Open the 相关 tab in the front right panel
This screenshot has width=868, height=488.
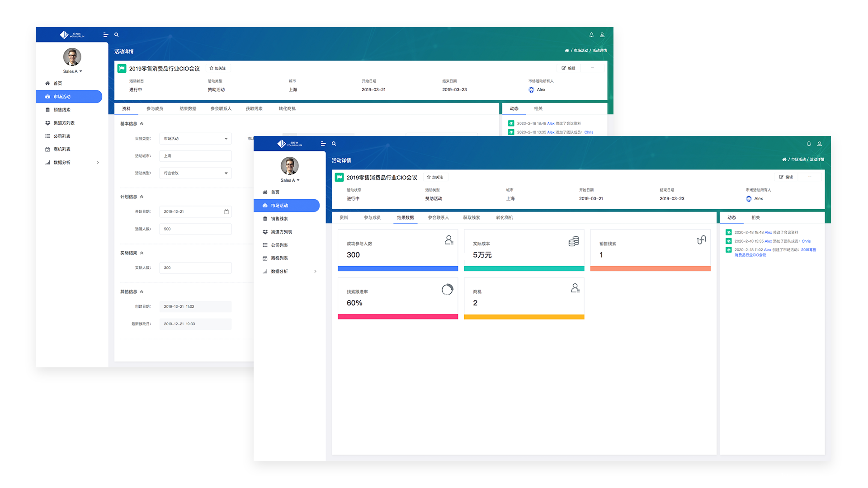(755, 218)
